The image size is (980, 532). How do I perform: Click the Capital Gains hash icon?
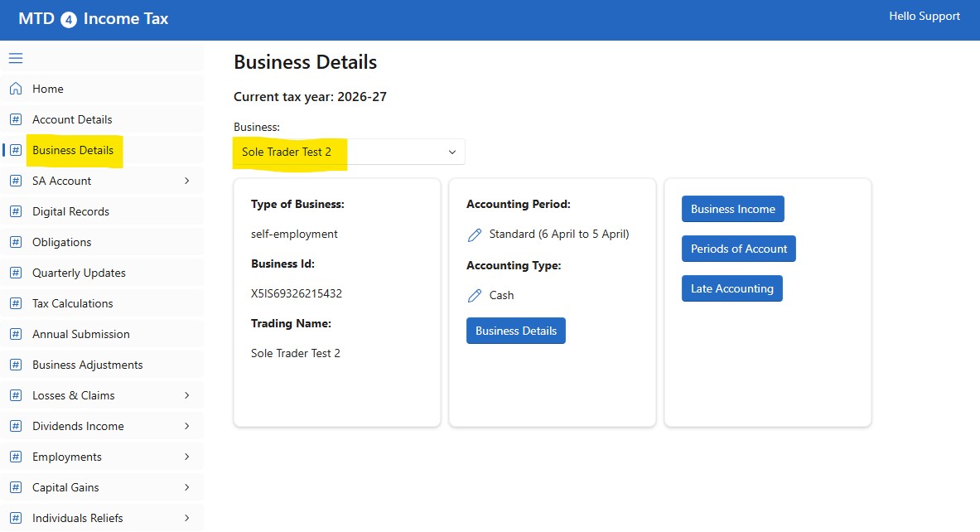pyautogui.click(x=16, y=487)
